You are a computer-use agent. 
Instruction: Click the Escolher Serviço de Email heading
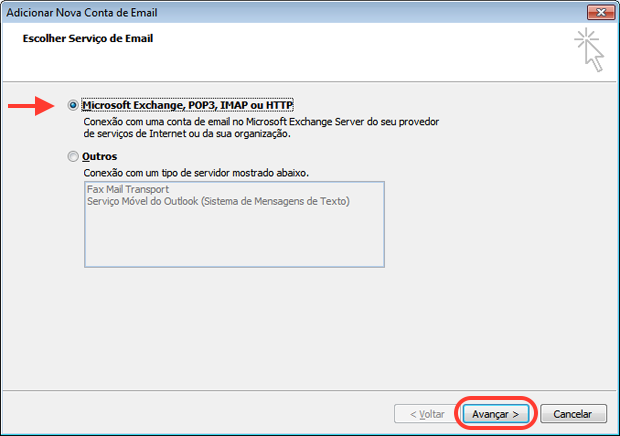click(88, 39)
